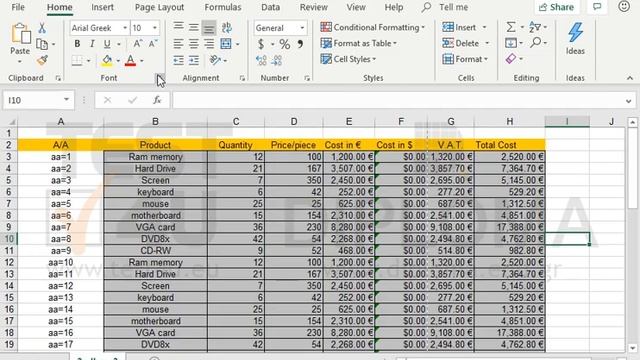Click the Clear eraser icon

click(x=511, y=59)
